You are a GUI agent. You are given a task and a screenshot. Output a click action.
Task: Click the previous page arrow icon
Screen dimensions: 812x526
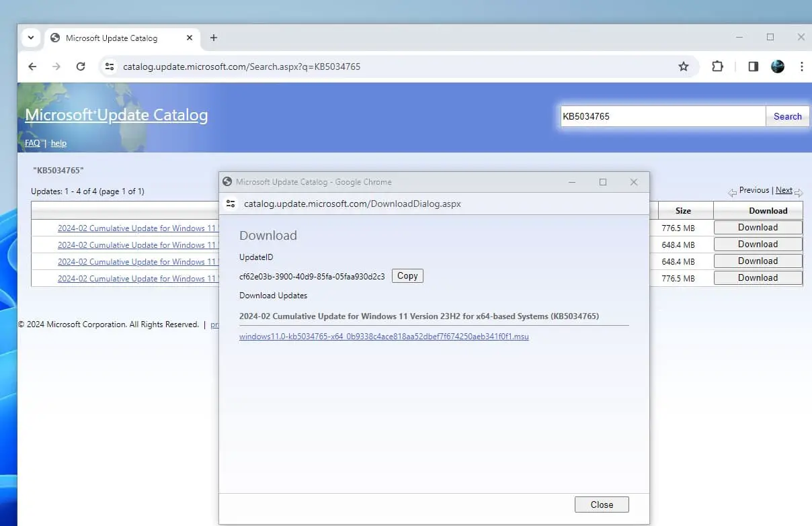pyautogui.click(x=733, y=193)
